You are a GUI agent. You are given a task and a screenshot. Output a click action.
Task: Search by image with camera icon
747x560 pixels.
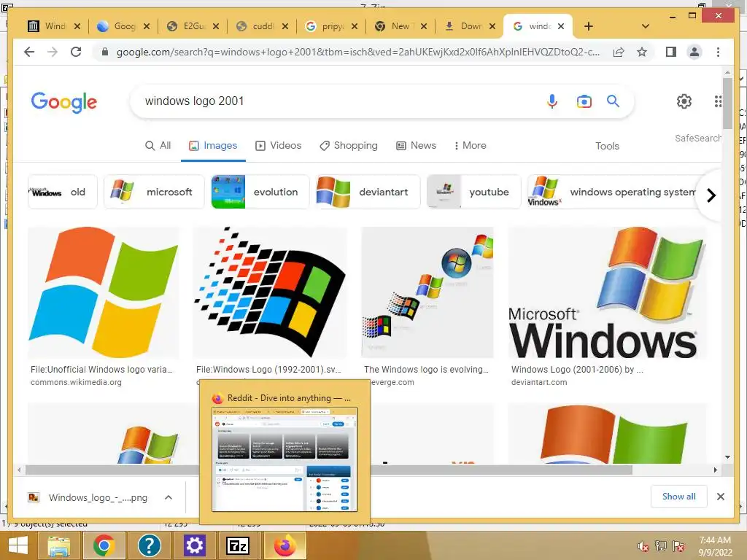(x=584, y=101)
